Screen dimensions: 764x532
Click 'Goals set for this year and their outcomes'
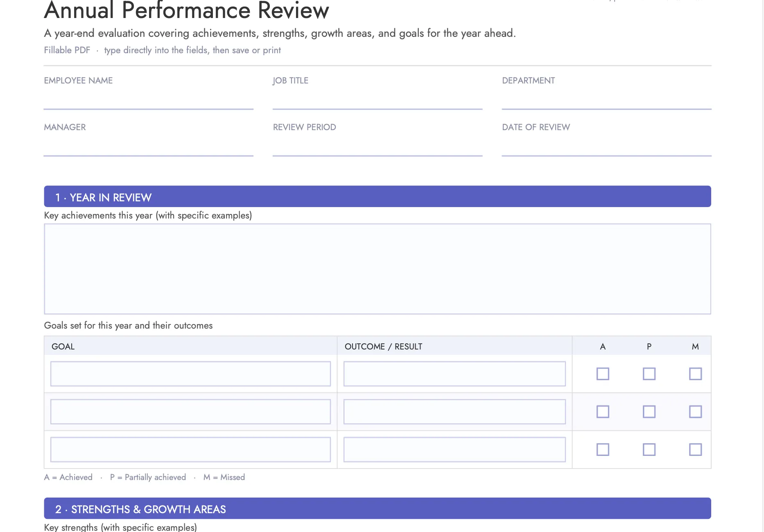tap(128, 325)
